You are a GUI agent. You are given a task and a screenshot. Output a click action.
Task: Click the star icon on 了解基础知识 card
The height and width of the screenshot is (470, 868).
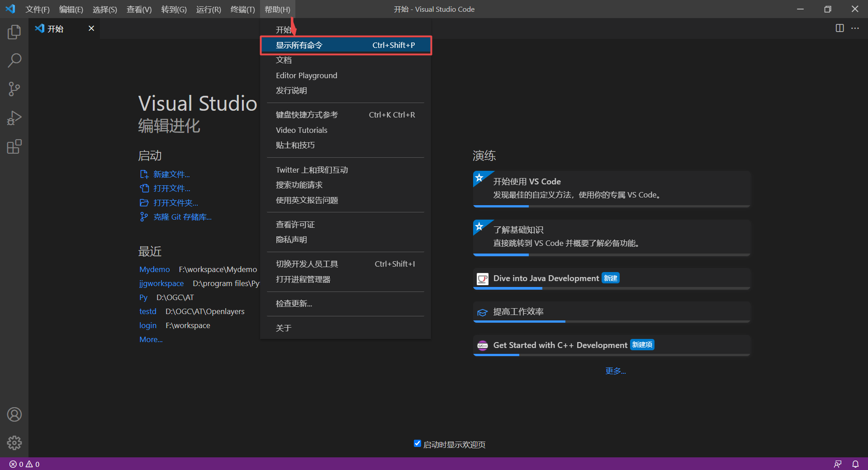[479, 226]
